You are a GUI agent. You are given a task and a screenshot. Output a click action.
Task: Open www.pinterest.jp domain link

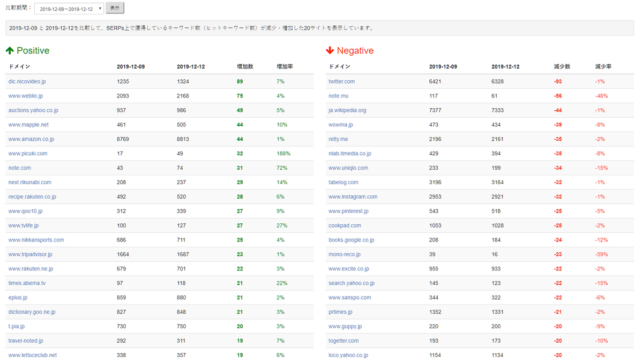(349, 211)
